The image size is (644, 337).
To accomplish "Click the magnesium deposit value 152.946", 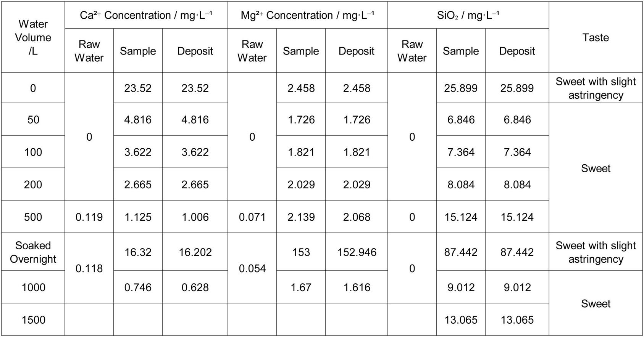I will (357, 252).
